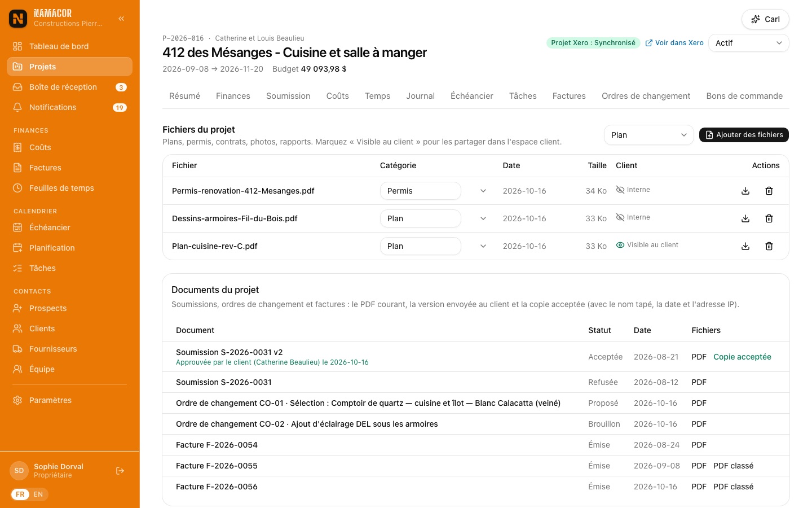Toggle client visibility for Permis-renovation-412-Mesanges.pdf
Screen dimensions: 812x508
click(x=633, y=190)
